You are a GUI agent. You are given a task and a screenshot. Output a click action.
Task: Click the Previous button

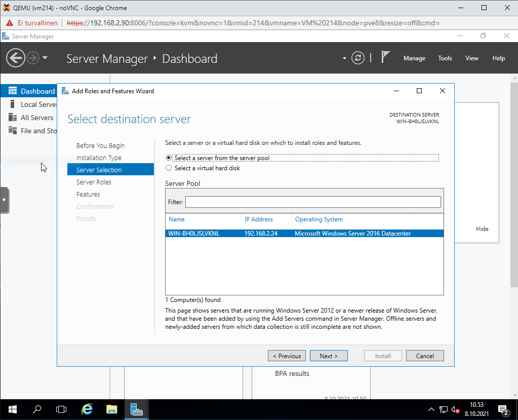pos(287,356)
